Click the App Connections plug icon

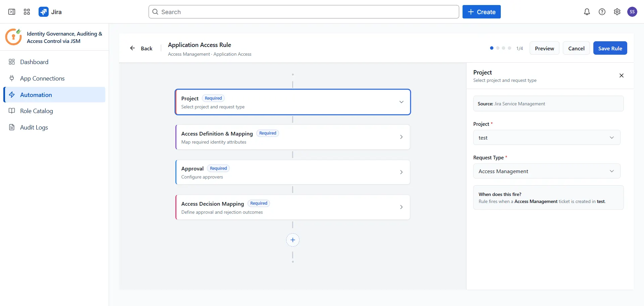coord(12,78)
